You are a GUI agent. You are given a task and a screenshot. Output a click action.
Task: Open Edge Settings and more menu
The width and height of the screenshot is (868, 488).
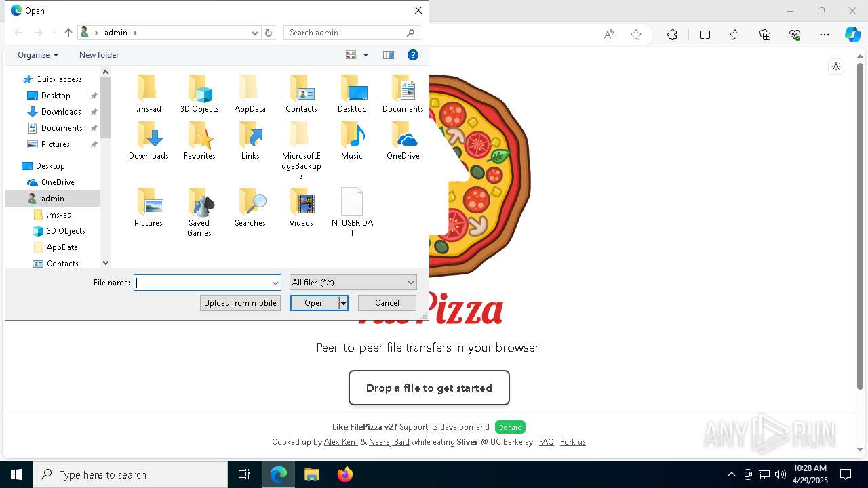[825, 35]
